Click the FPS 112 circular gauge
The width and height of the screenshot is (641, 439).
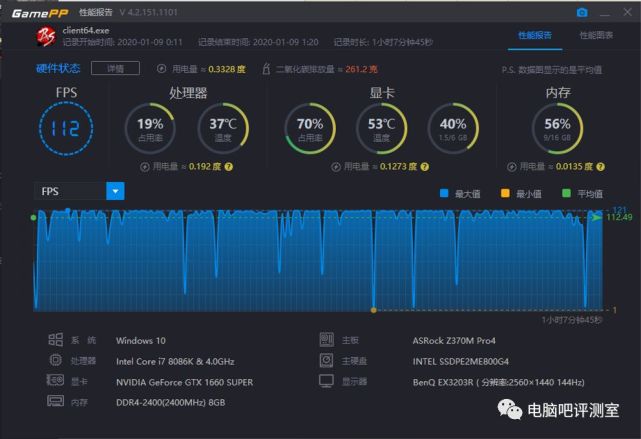tap(66, 129)
